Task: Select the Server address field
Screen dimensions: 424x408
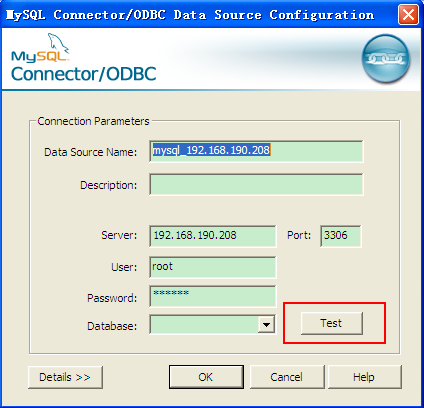Action: (x=213, y=236)
